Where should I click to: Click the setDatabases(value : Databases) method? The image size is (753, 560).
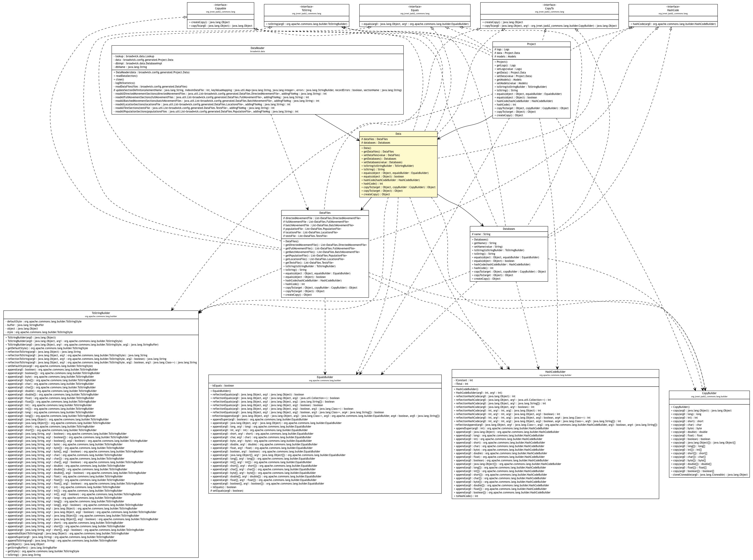click(382, 162)
